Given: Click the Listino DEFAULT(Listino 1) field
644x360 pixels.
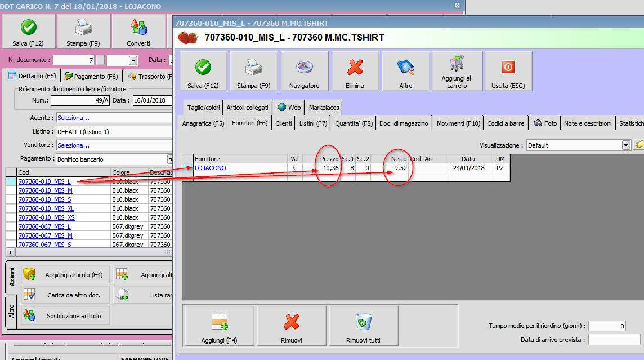Looking at the screenshot, I should coord(114,131).
